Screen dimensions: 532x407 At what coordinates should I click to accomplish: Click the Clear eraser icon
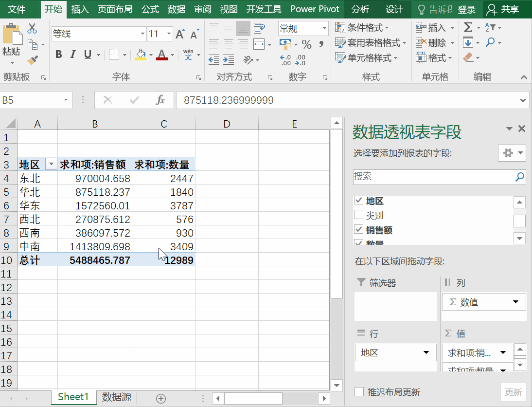click(x=468, y=57)
